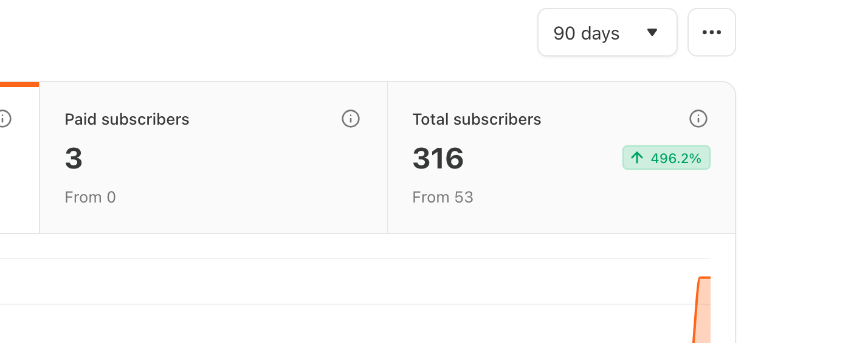This screenshot has width=868, height=343.
Task: Click the "Paid subscribers" heading label
Action: [127, 119]
